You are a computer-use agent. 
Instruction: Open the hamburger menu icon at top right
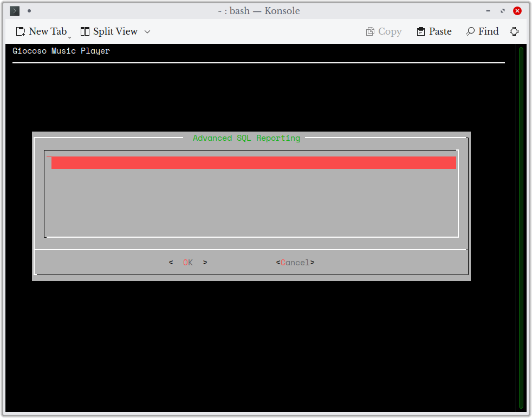[514, 31]
